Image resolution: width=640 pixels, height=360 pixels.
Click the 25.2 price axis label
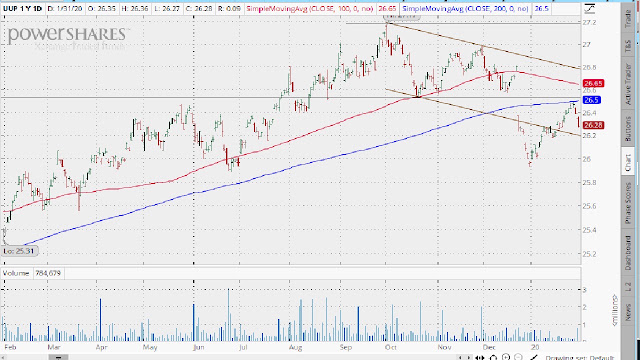(589, 254)
